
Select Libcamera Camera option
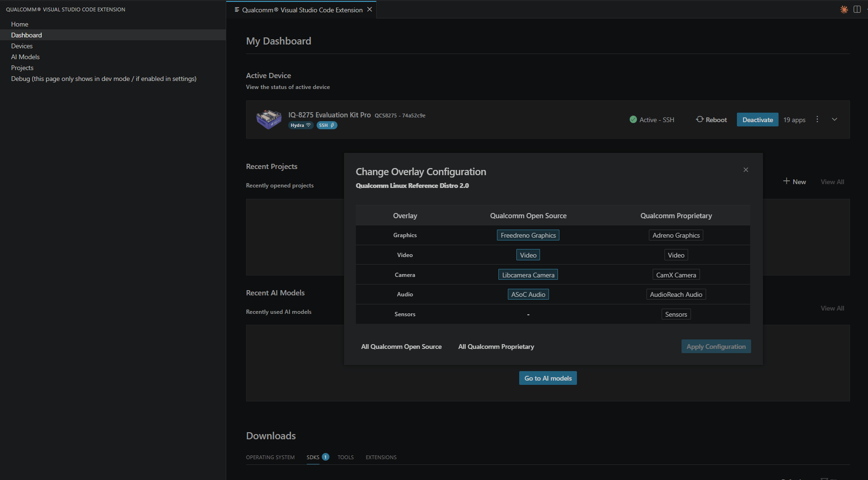[x=528, y=275]
